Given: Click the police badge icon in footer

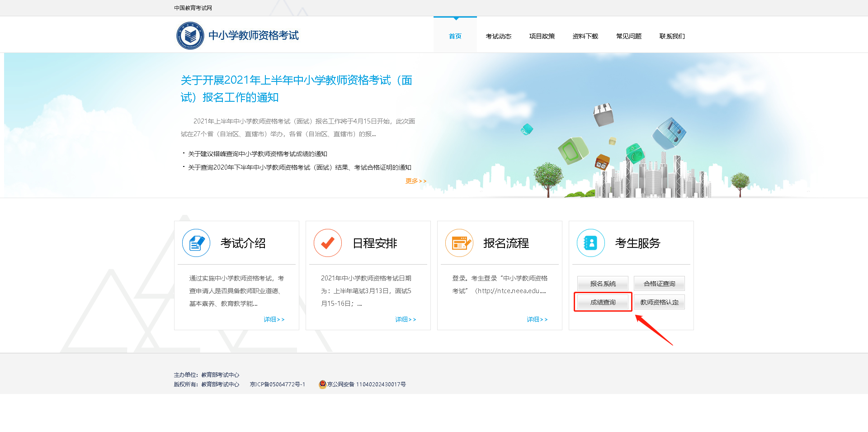Looking at the screenshot, I should tap(322, 385).
